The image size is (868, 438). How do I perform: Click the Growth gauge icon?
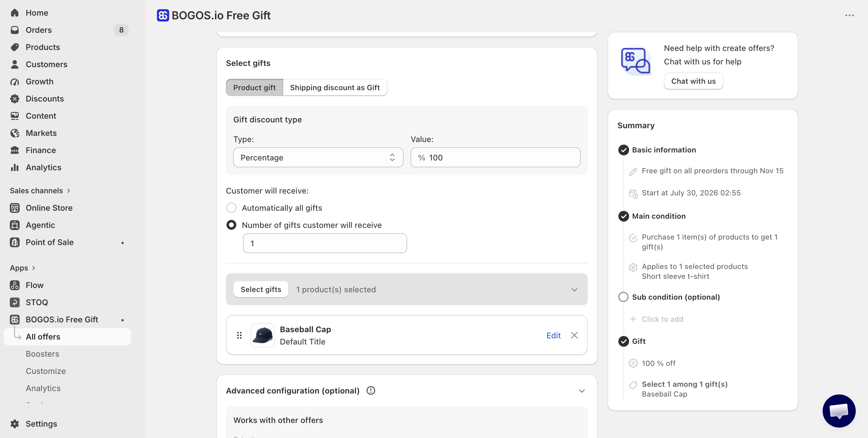tap(14, 82)
